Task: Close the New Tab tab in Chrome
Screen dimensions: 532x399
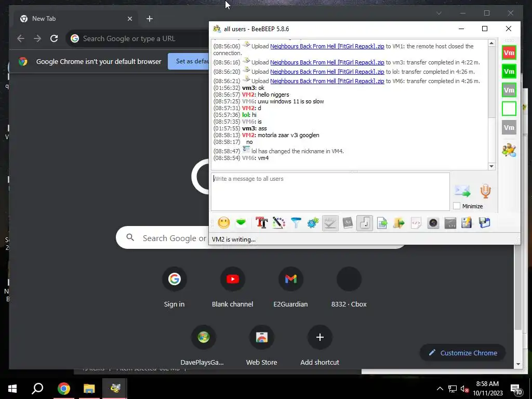Action: coord(129,19)
